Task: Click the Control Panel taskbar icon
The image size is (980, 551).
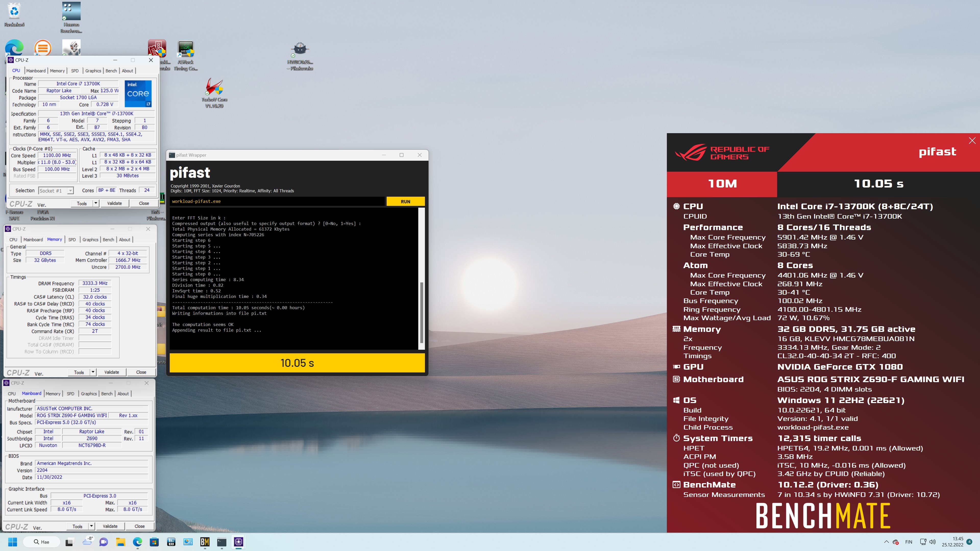Action: pos(188,542)
